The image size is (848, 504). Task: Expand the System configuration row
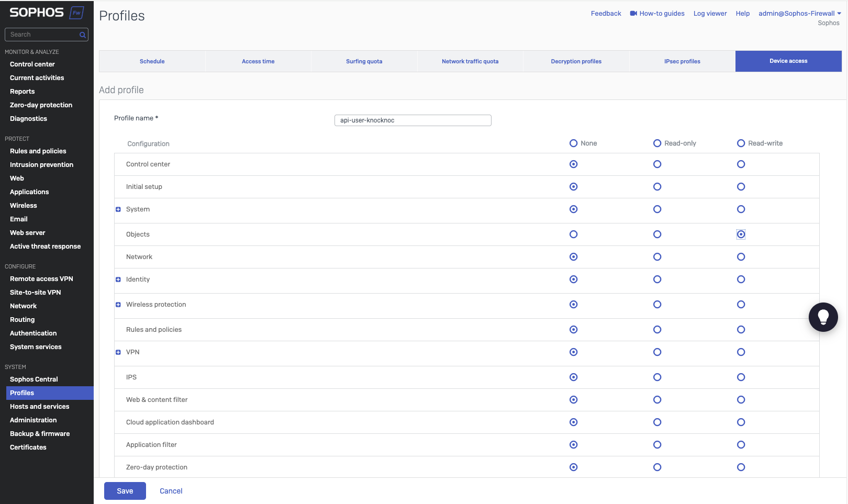pos(118,209)
